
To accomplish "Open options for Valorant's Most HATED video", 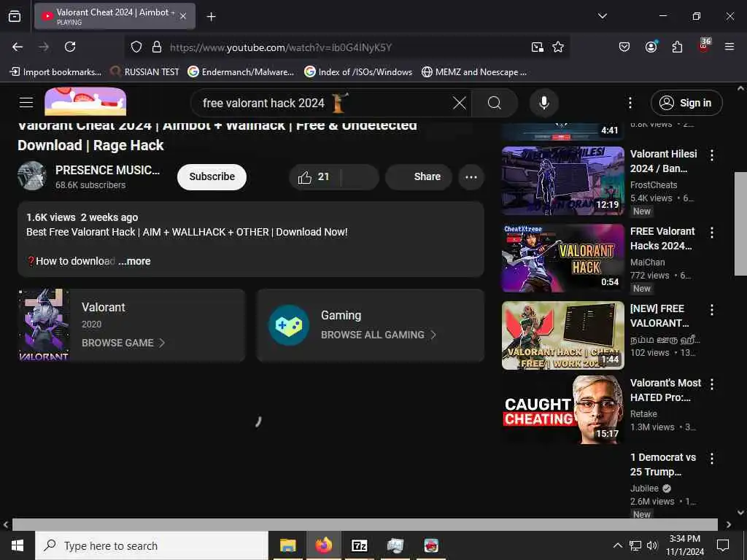I will 712,384.
